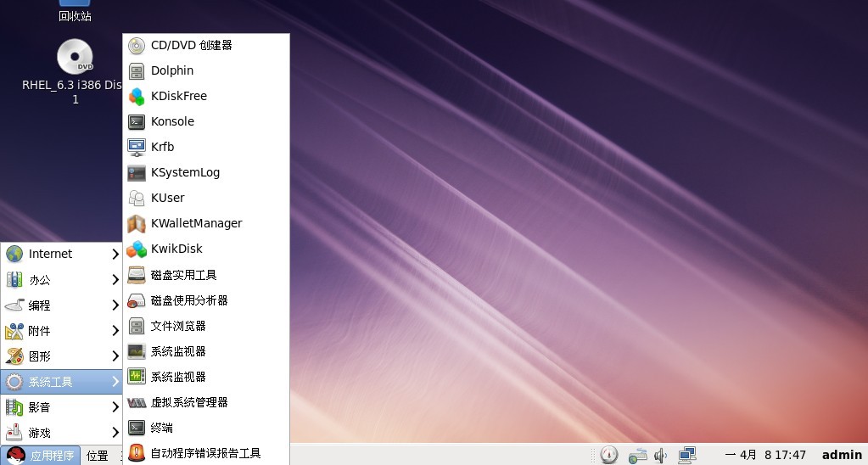Open the speaker volume control
868x465 pixels.
[x=660, y=456]
